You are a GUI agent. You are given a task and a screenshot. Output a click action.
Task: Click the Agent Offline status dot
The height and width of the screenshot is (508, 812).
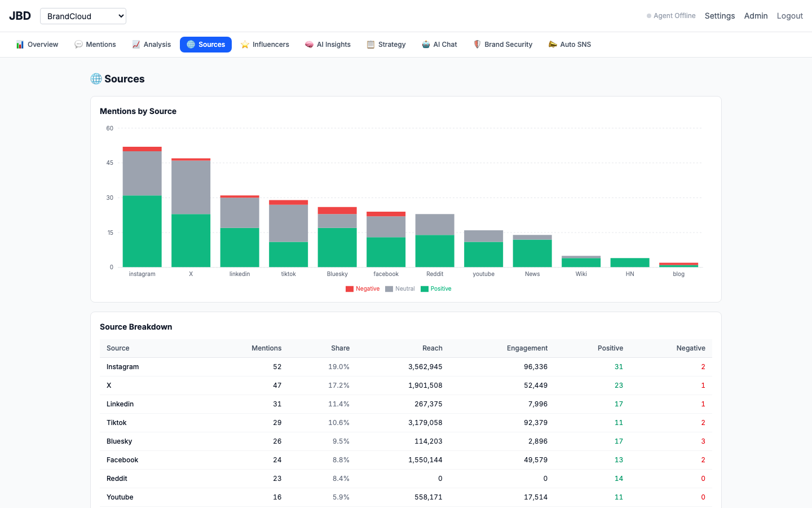649,16
